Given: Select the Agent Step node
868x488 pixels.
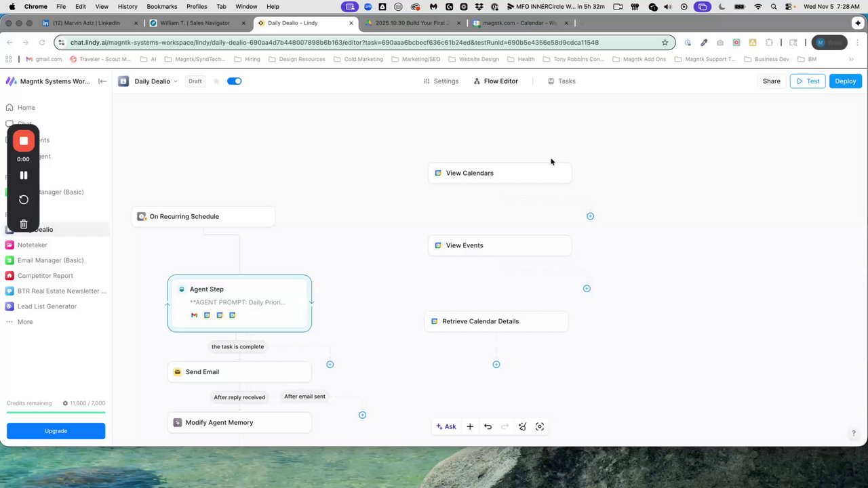Looking at the screenshot, I should [x=239, y=303].
